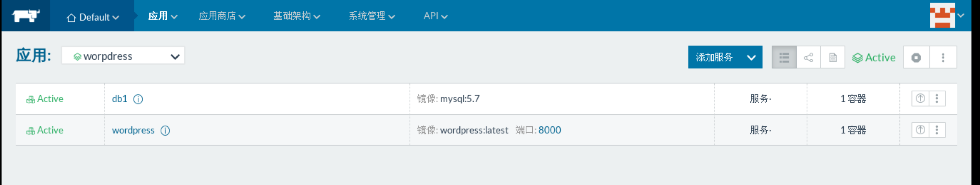Expand the Default environment dropdown

coord(93,17)
